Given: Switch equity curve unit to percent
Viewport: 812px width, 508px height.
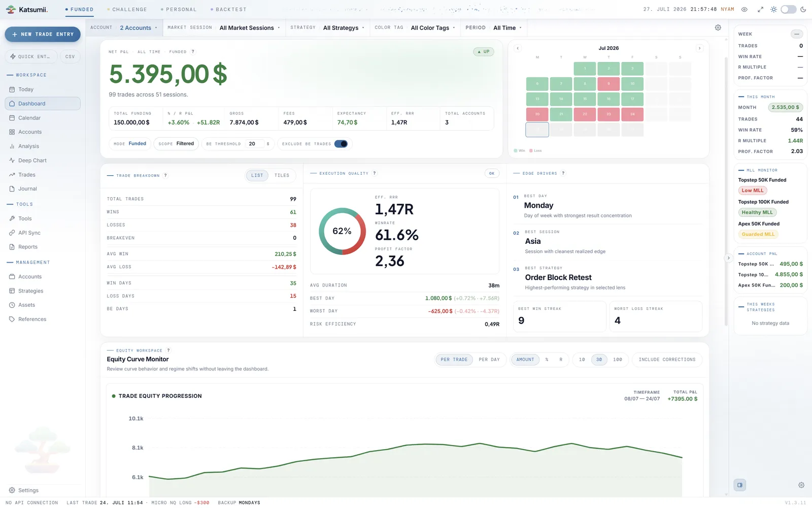Looking at the screenshot, I should point(547,360).
